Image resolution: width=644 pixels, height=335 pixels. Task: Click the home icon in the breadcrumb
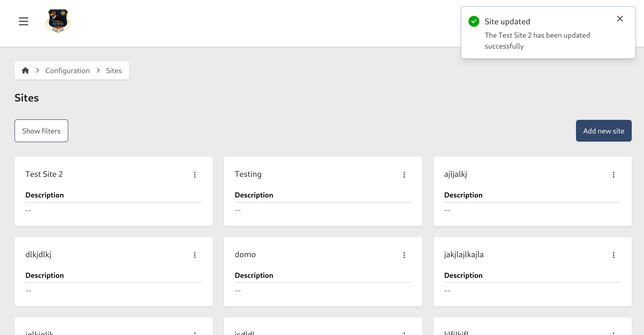pos(25,70)
